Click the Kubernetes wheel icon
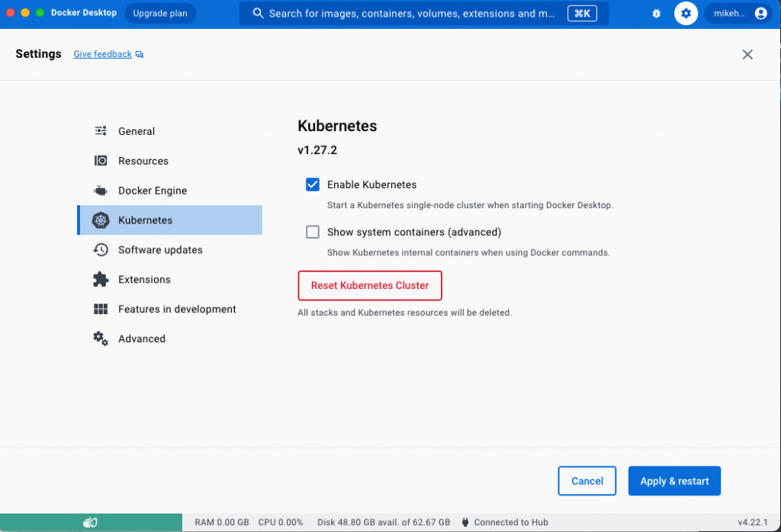 pyautogui.click(x=101, y=220)
